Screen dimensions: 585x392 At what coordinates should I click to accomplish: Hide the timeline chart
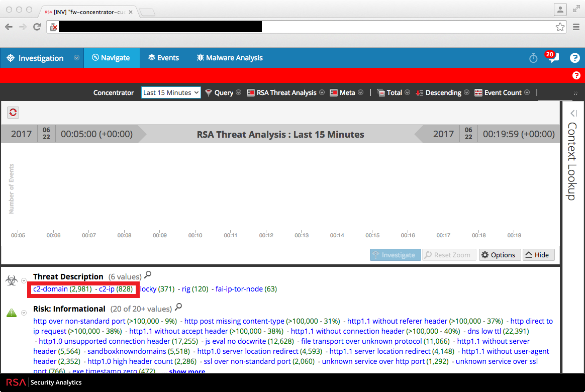[x=539, y=255]
